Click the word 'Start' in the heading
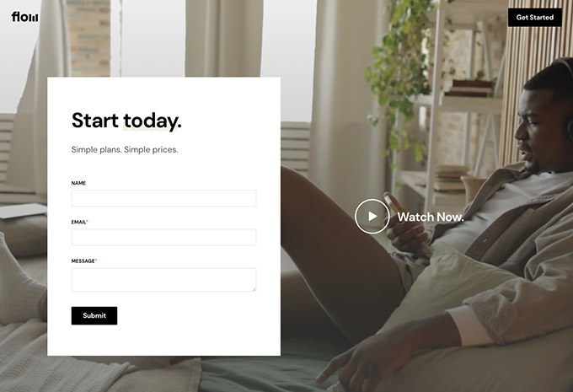 click(95, 121)
